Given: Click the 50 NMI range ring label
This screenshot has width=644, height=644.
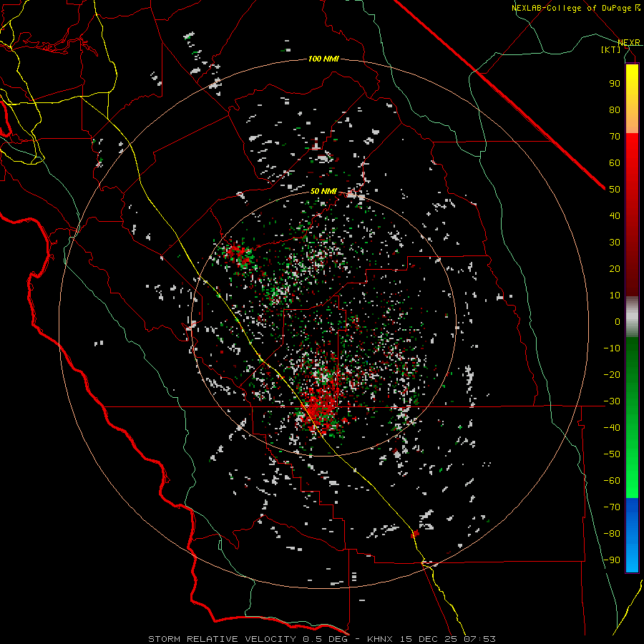Looking at the screenshot, I should (x=323, y=191).
